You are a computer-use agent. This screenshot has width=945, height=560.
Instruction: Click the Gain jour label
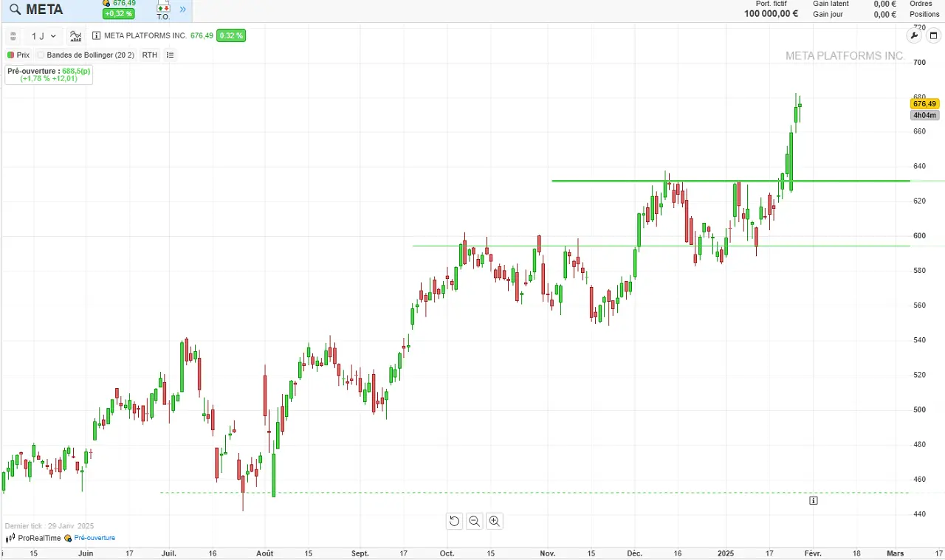828,14
